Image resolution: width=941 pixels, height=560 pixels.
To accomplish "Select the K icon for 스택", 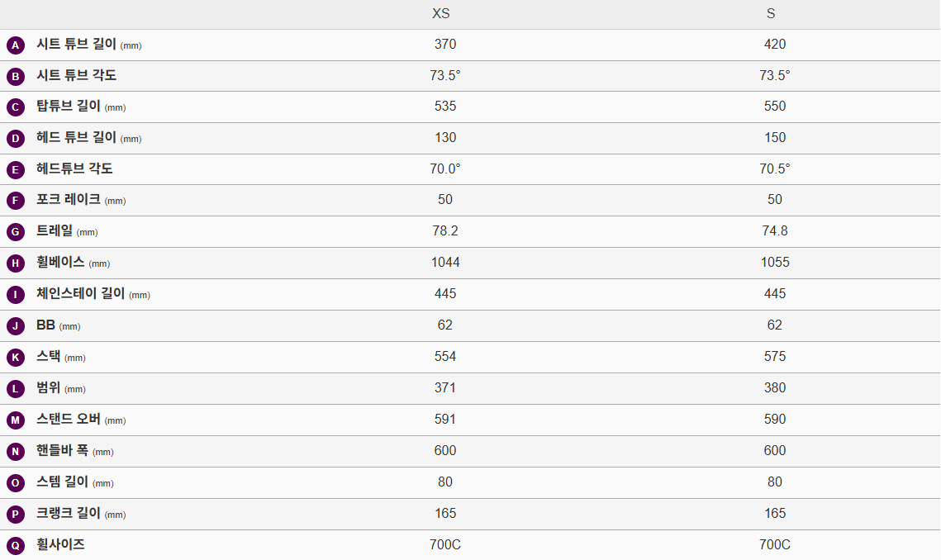I will click(16, 358).
